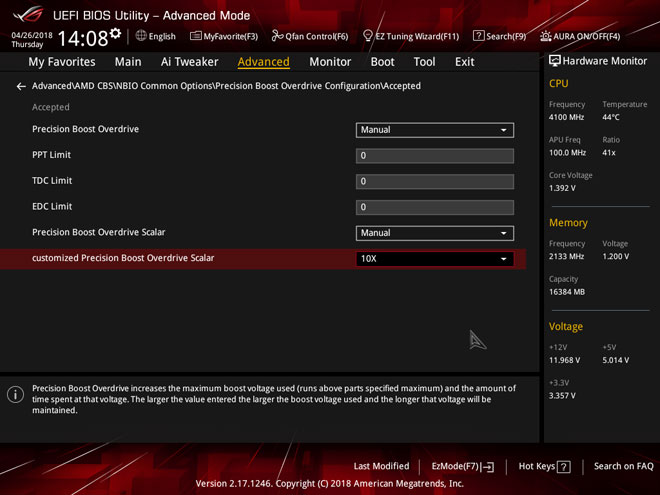This screenshot has height=495, width=660.
Task: Open the customized Scalar 10X dropdown
Action: click(x=434, y=259)
